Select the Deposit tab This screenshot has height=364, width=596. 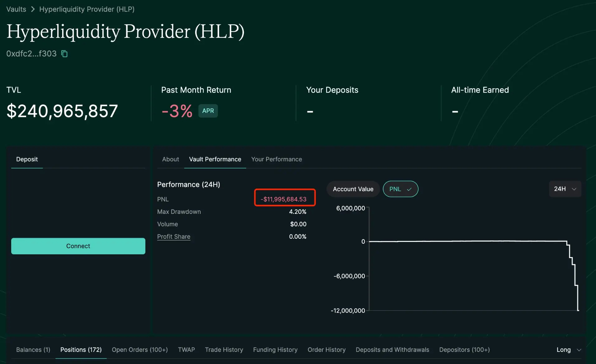27,159
